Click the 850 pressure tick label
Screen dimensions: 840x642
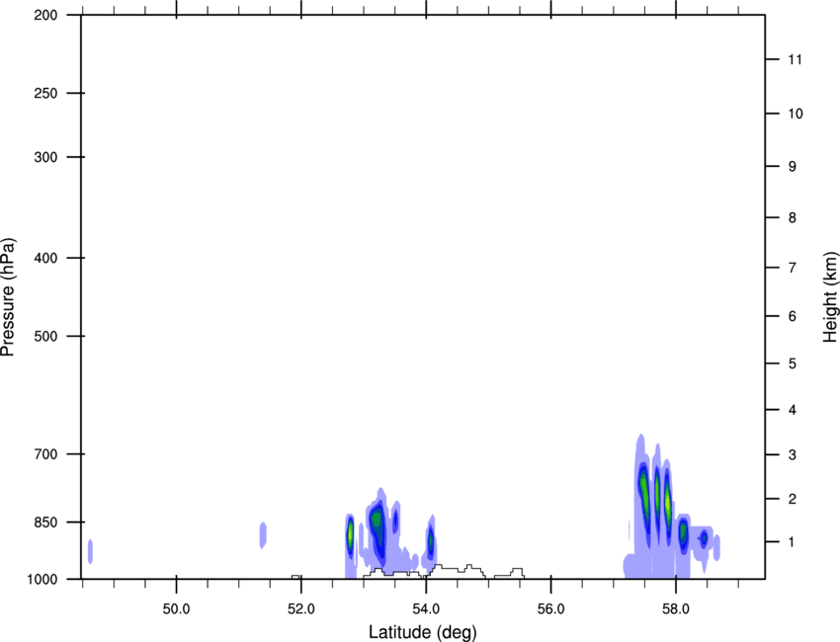point(45,522)
